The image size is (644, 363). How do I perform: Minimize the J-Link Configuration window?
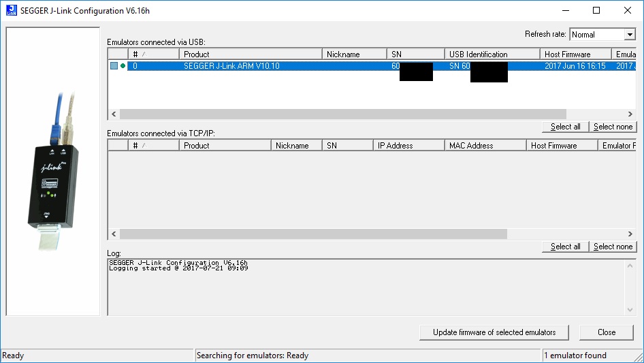(x=566, y=10)
